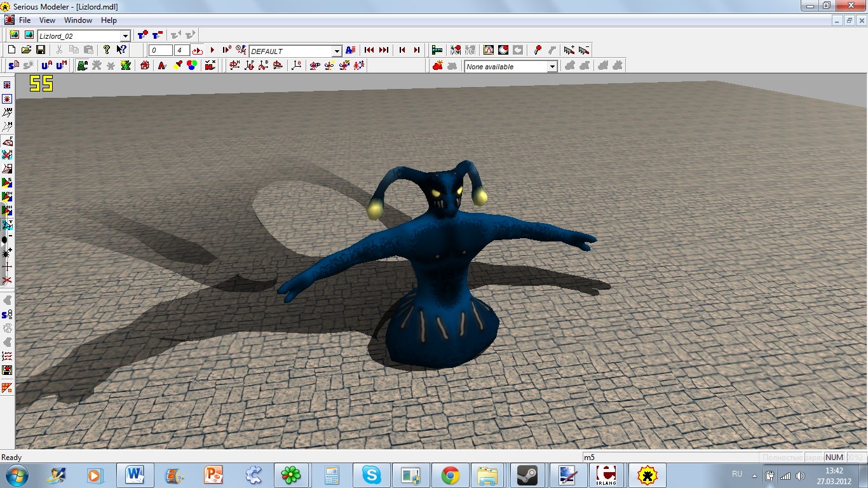The image size is (868, 488).
Task: Activate the context help arrow-question icon
Action: click(121, 50)
